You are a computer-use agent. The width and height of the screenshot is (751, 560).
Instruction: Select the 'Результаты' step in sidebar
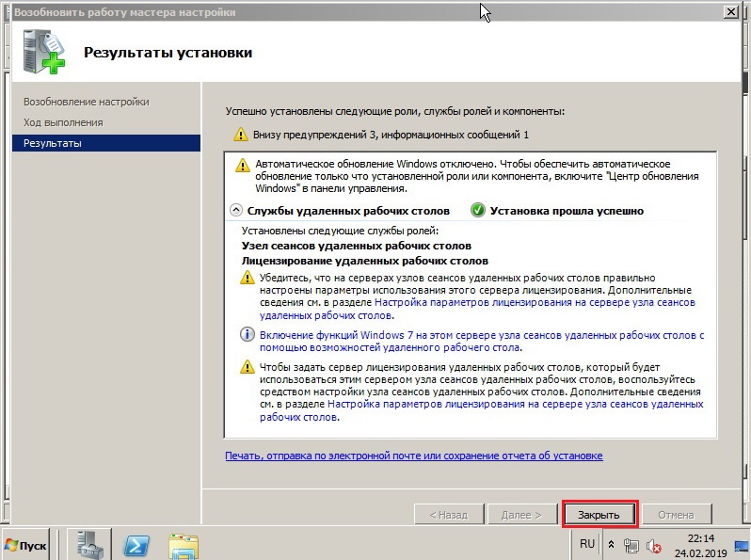53,143
